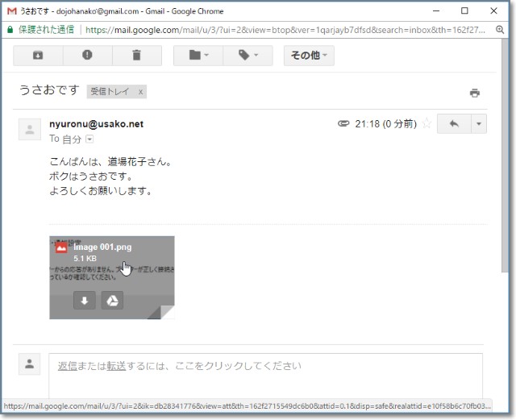Star this message from nyuronu

[427, 124]
